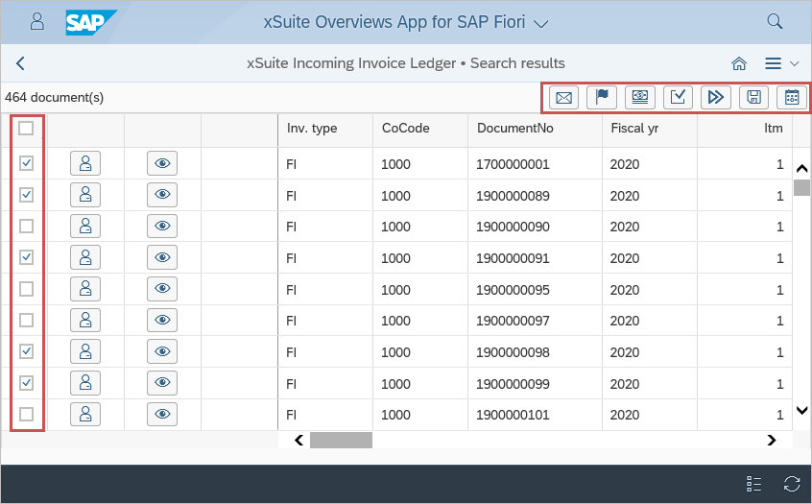Uncheck row for document 1700000001
The width and height of the screenshot is (812, 504).
tap(26, 163)
